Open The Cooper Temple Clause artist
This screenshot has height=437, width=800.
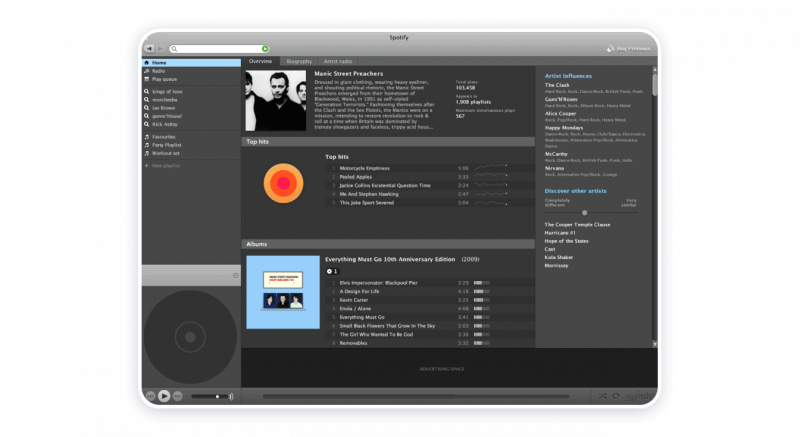point(577,224)
